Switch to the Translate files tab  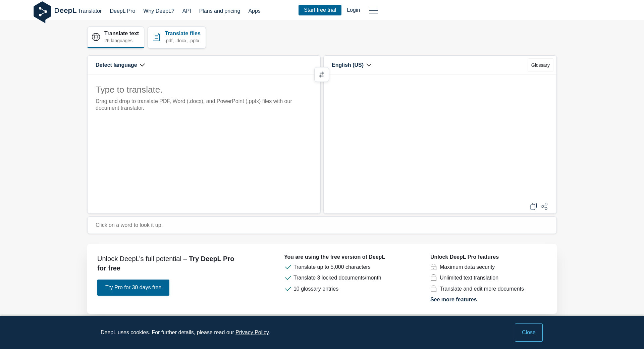click(x=177, y=37)
